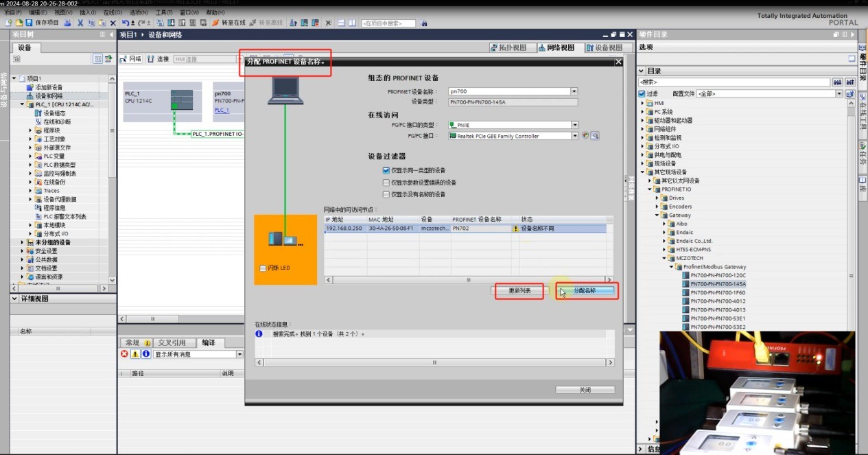
Task: Click the catalog search down icon
Action: tap(837, 82)
